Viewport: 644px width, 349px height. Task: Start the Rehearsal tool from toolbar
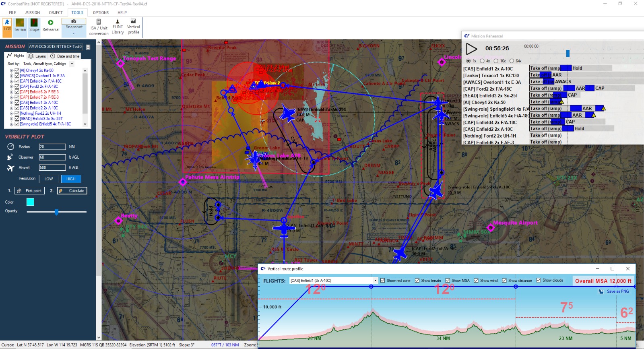(x=51, y=26)
